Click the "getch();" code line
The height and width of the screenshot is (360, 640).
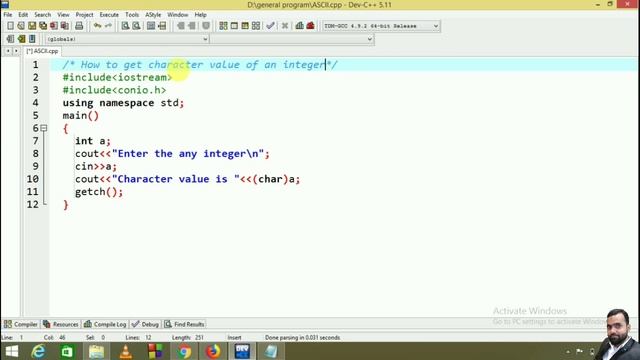[x=99, y=192]
